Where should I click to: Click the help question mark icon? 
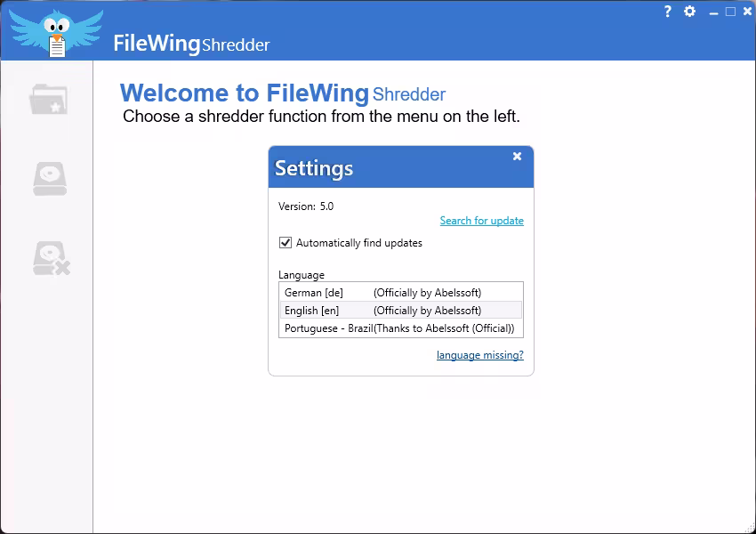pos(667,11)
